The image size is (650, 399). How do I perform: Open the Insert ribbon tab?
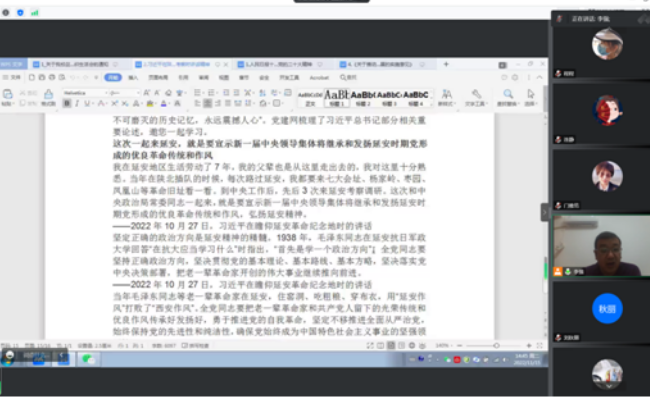[x=133, y=77]
